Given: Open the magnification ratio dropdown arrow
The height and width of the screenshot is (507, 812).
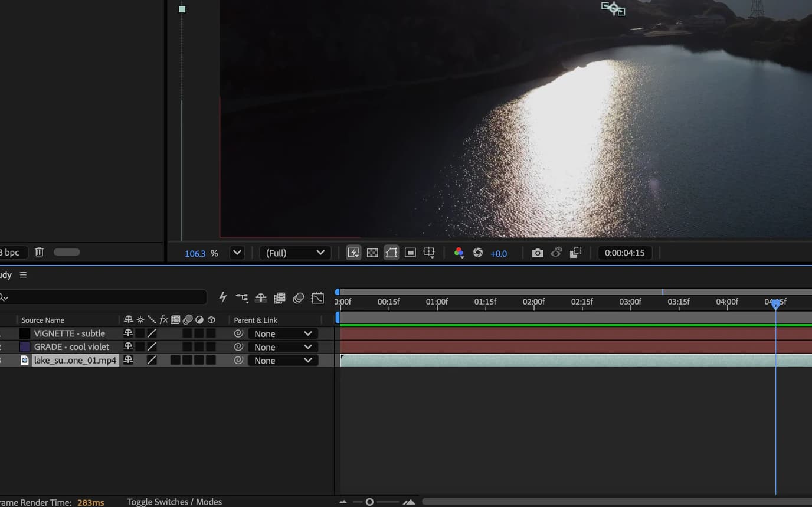Looking at the screenshot, I should [x=237, y=253].
